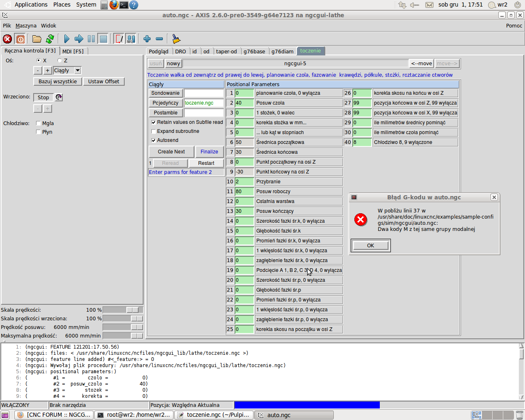525x420 pixels.
Task: Launch Firefox from top panel
Action: [114, 5]
